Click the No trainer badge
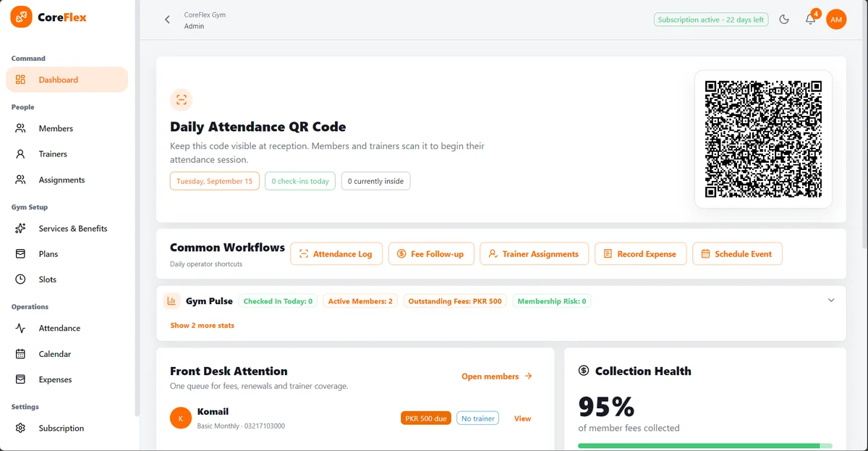This screenshot has width=868, height=451. click(x=477, y=418)
